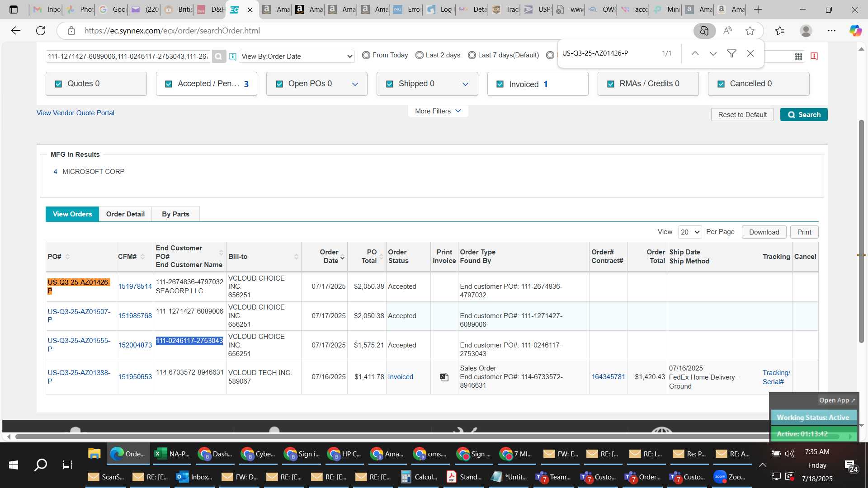Open browser Settings and more menu

pyautogui.click(x=831, y=31)
